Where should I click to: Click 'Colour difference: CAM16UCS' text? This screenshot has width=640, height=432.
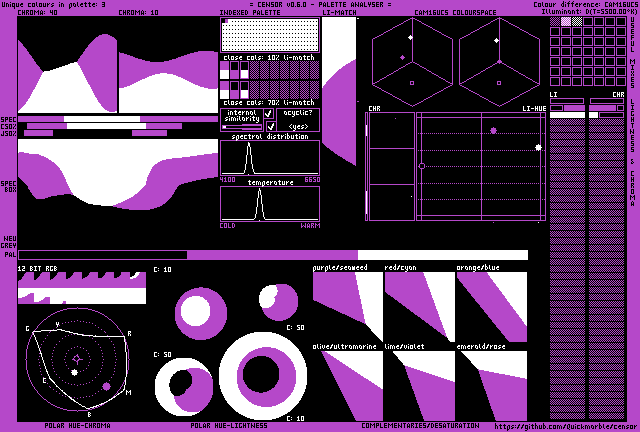pos(585,4)
